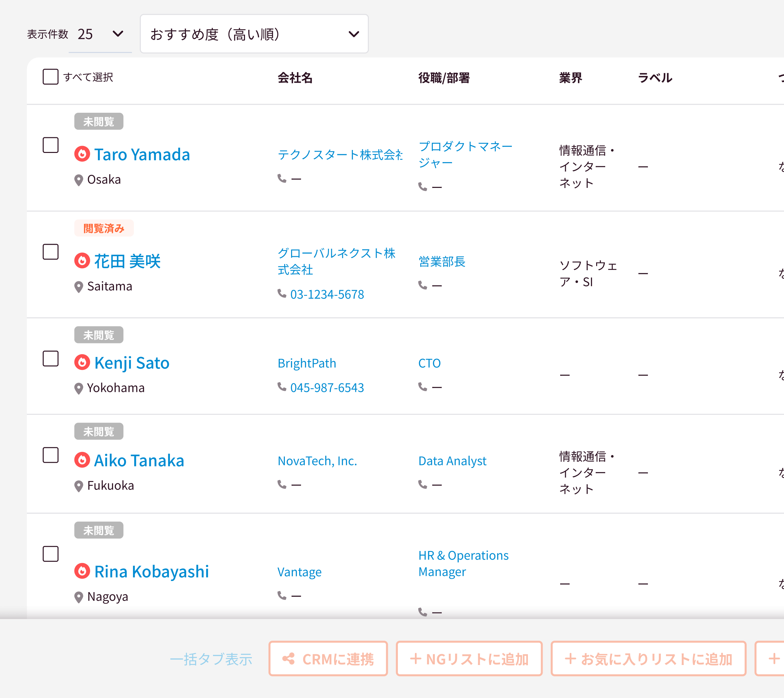Click the 未閲覧 badge above Taro Yamada
This screenshot has height=698, width=784.
(99, 122)
